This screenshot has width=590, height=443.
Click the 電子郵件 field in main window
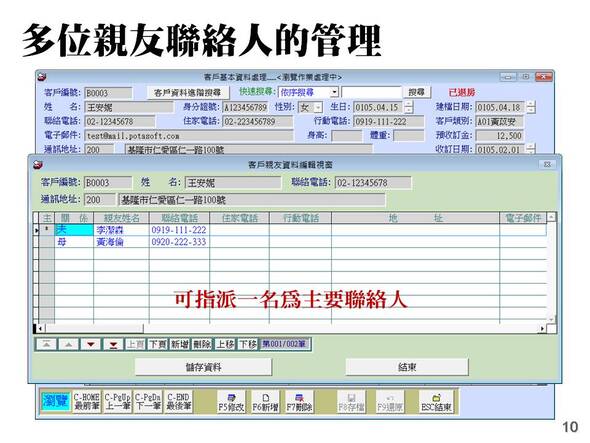coord(189,135)
